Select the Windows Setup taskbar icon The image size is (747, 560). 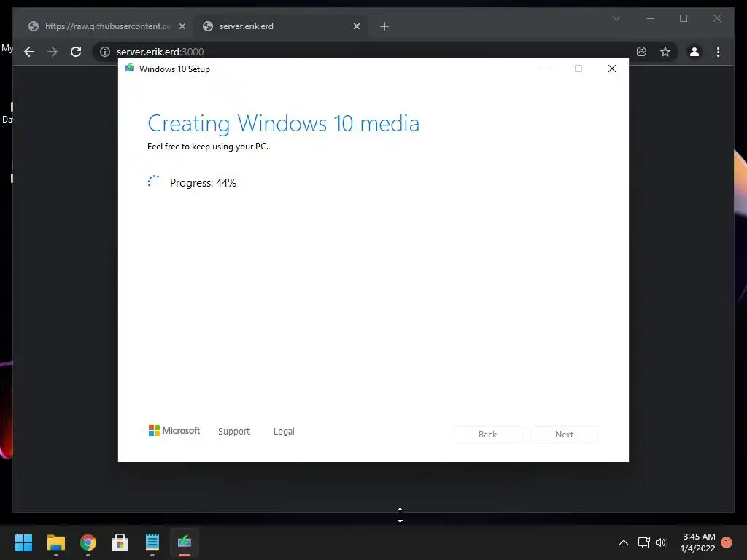click(185, 542)
